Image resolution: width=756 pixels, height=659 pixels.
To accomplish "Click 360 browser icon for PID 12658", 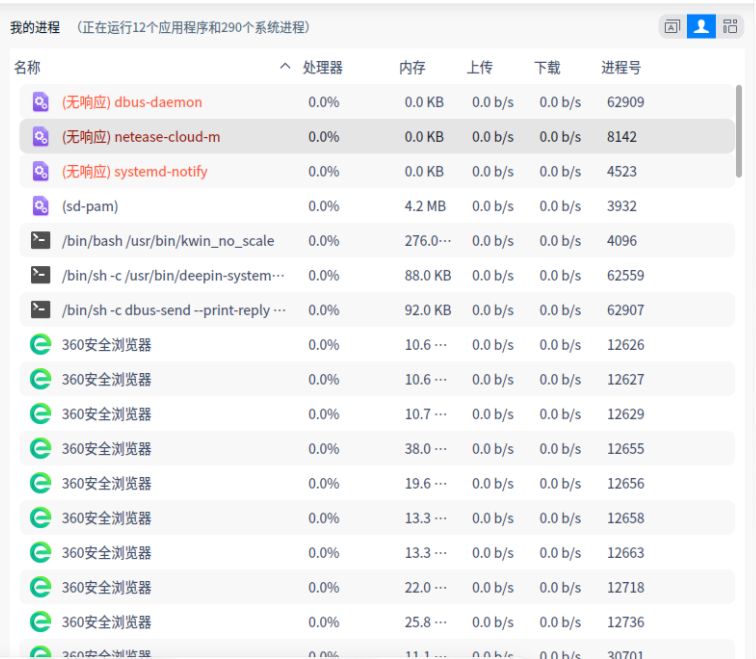I will coord(40,518).
